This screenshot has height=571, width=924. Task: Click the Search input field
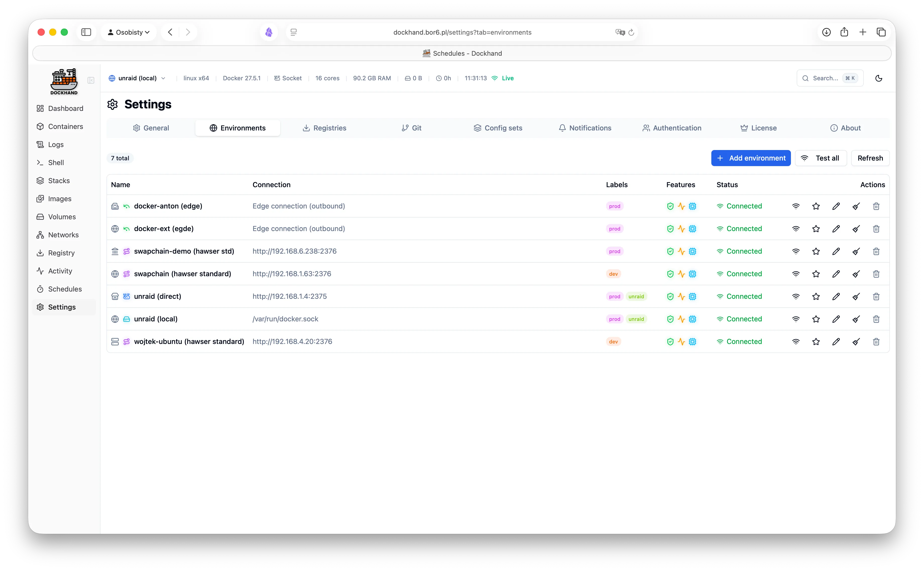(x=825, y=78)
